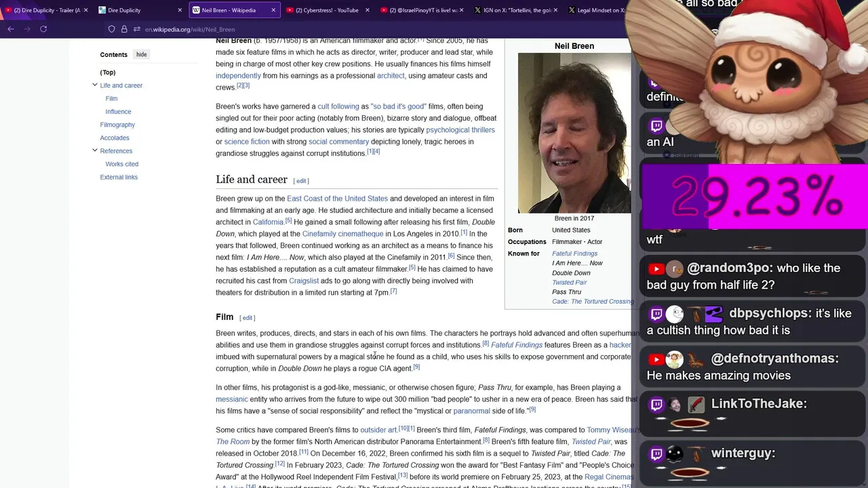Viewport: 868px width, 488px height.
Task: Open 'East Coast of the United States' link
Action: 337,199
